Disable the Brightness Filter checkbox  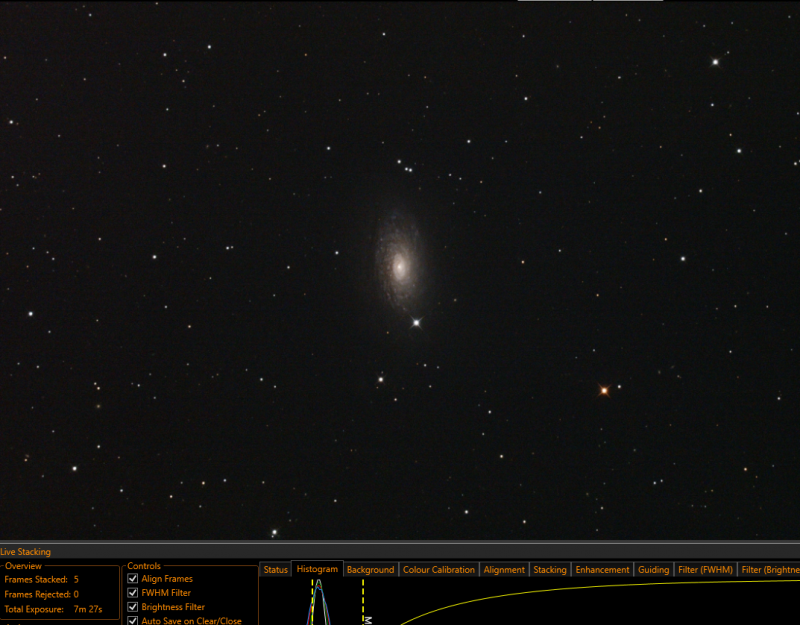pyautogui.click(x=133, y=607)
